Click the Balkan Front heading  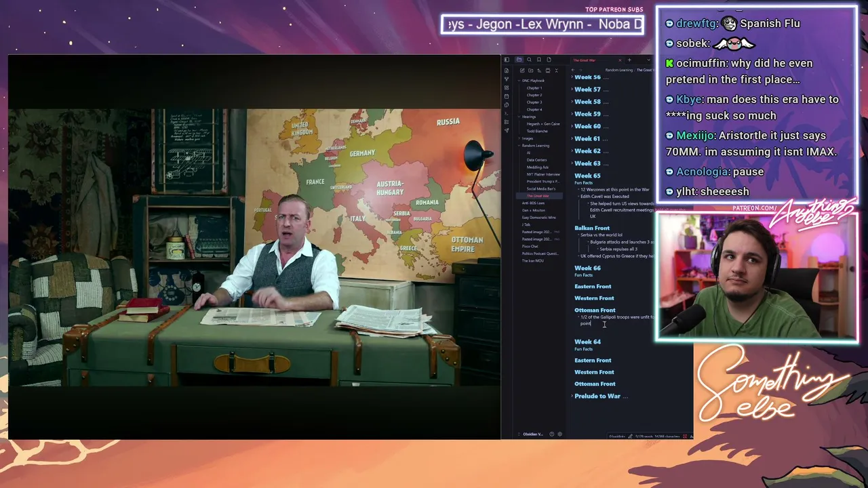(592, 228)
